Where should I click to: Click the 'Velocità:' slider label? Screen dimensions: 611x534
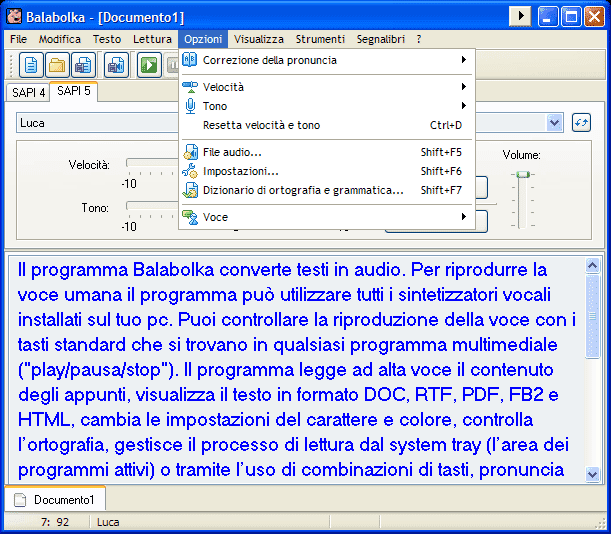click(89, 165)
